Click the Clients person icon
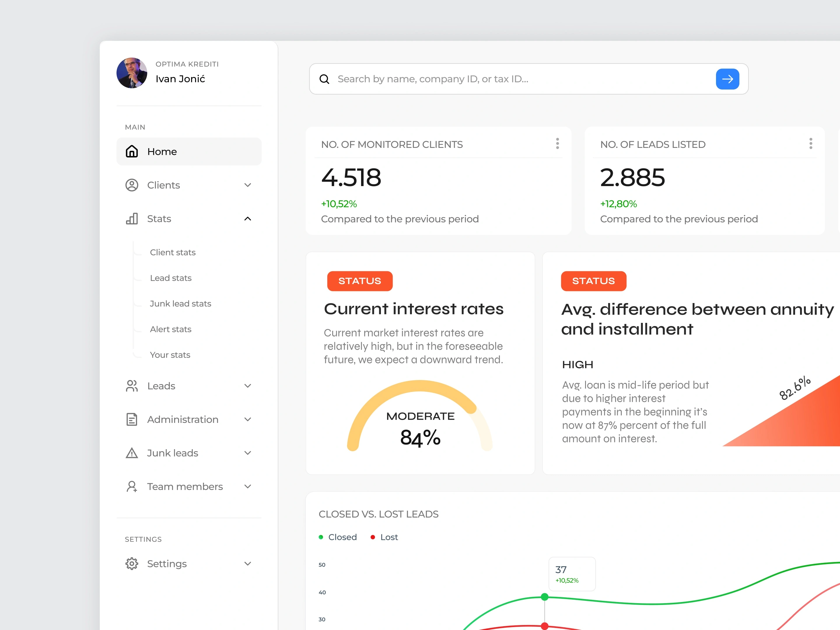 click(132, 185)
